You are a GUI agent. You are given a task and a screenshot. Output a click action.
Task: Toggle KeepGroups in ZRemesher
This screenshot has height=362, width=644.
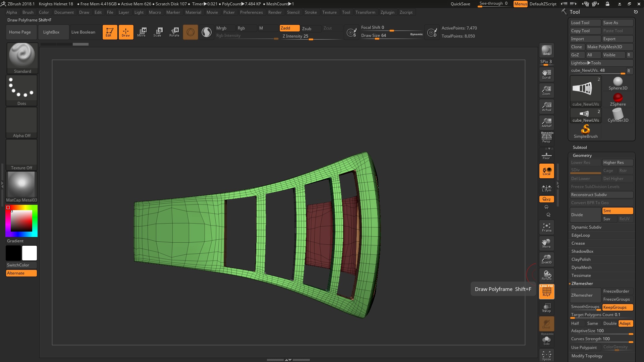coord(618,307)
